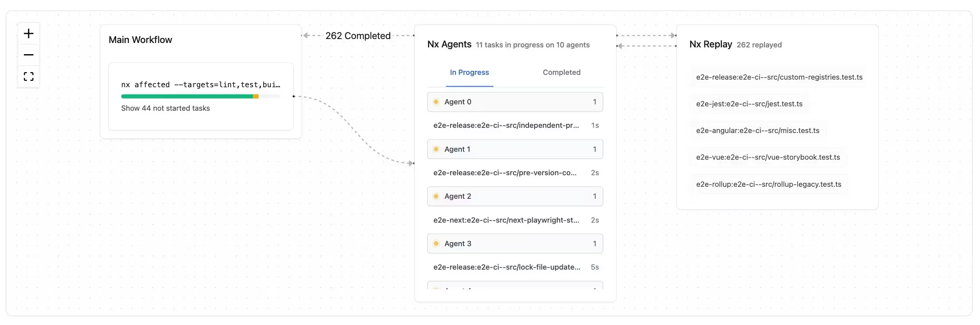Click Agent 2's yellow status indicator
Viewport: 980px width, 325px height.
pyautogui.click(x=436, y=196)
